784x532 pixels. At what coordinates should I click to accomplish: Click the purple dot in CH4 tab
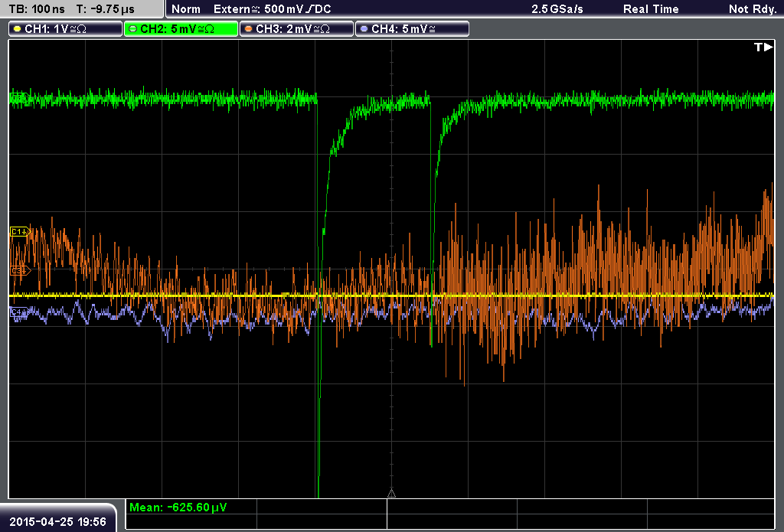tap(364, 29)
